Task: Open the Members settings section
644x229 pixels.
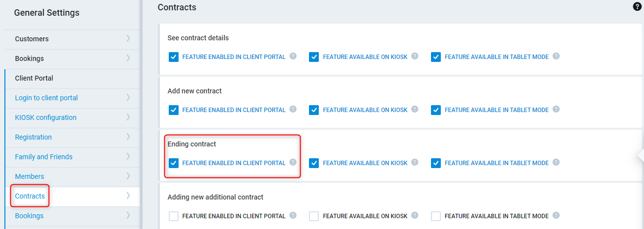Action: (30, 176)
